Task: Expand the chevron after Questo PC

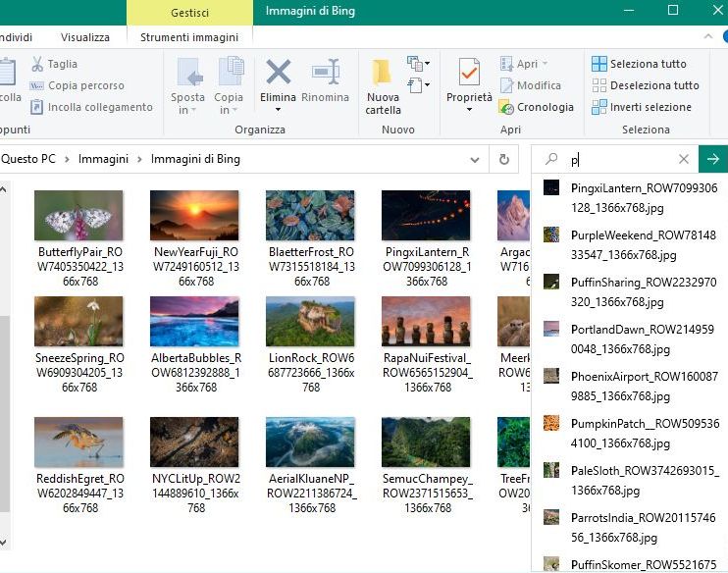Action: (x=67, y=159)
